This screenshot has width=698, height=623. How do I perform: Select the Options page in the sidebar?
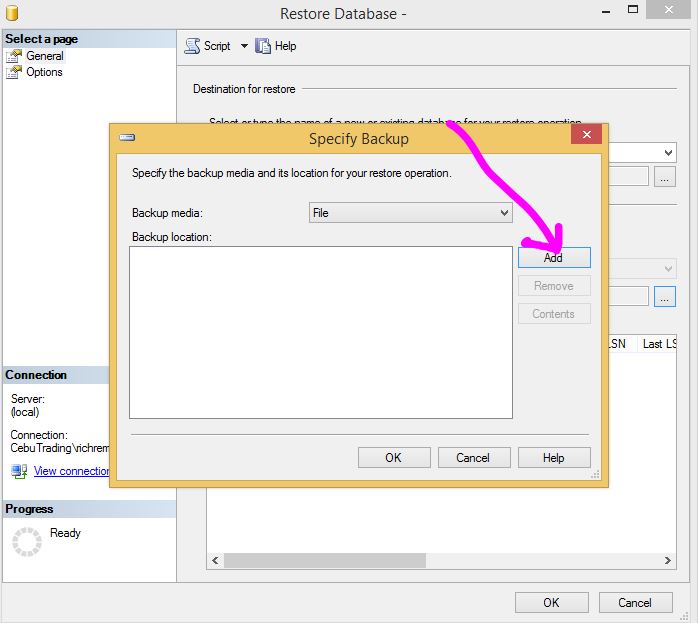pos(44,72)
